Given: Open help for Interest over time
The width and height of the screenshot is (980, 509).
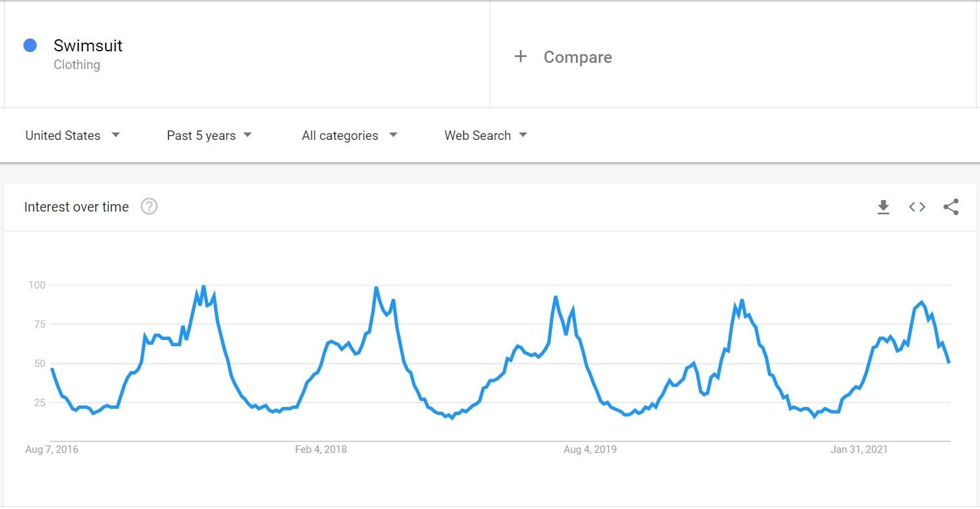Looking at the screenshot, I should [149, 207].
